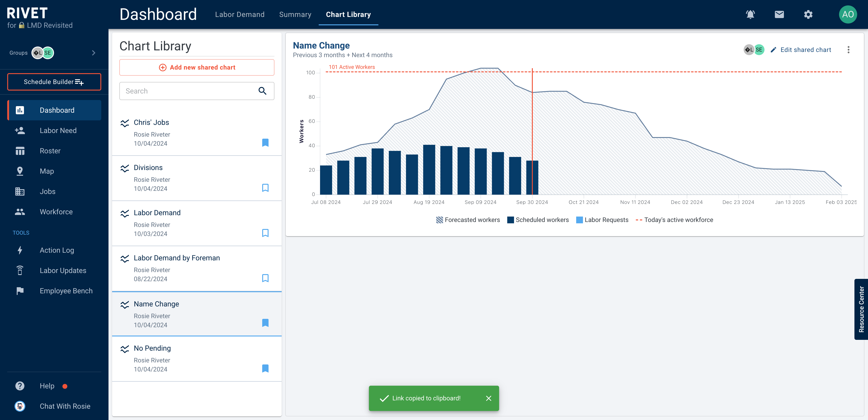This screenshot has height=420, width=868.
Task: Click the pencil icon beside Edit shared chart
Action: tap(773, 50)
